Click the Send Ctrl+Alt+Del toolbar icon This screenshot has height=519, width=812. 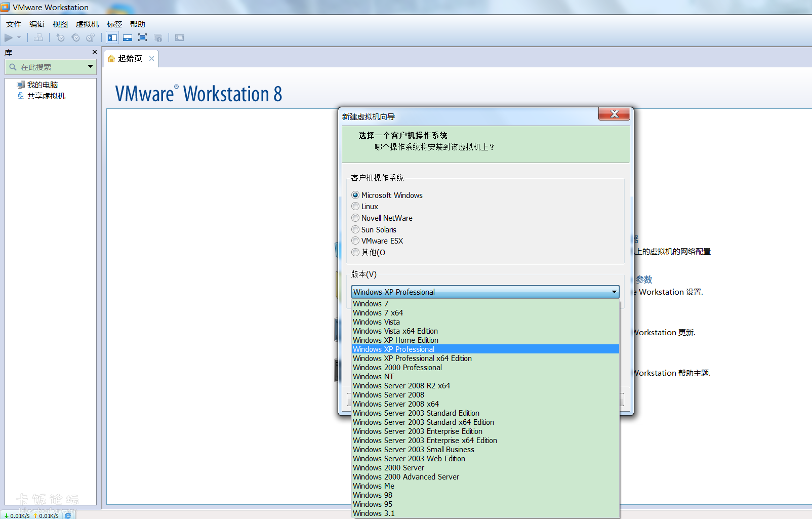pos(38,37)
